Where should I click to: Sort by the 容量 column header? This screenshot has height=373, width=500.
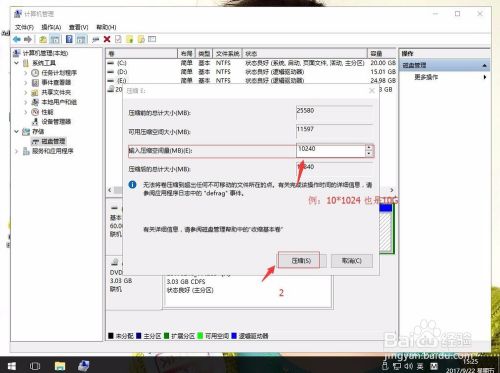click(382, 53)
